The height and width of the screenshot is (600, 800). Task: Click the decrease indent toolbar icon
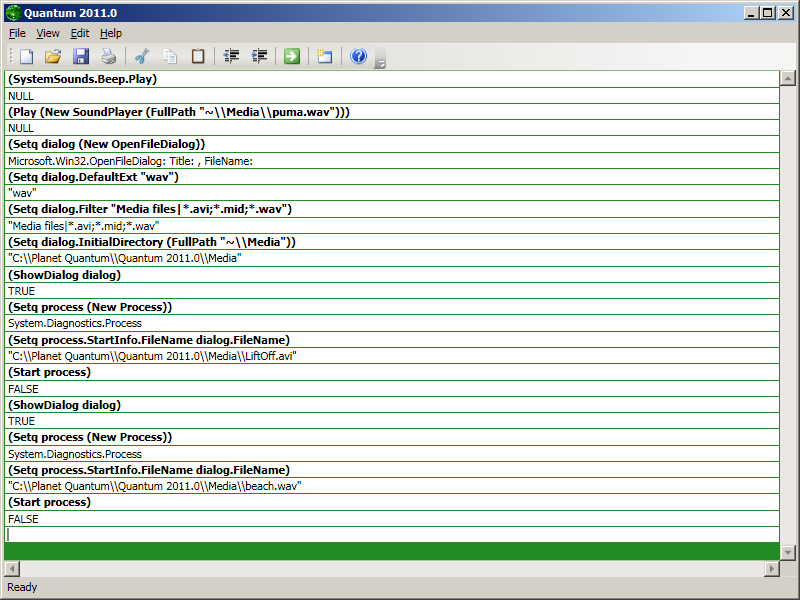coord(232,56)
